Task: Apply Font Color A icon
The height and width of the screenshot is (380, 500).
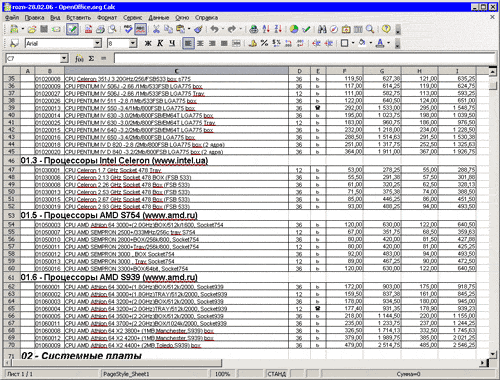Action: tap(380, 43)
